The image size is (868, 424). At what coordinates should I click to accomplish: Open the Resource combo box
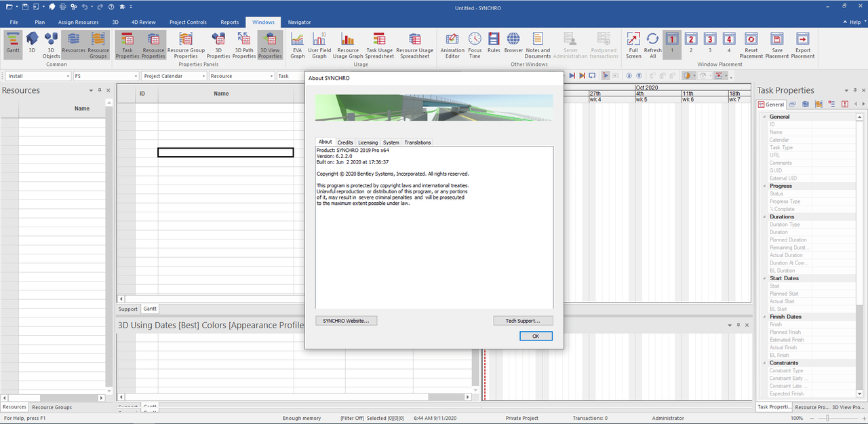click(241, 76)
